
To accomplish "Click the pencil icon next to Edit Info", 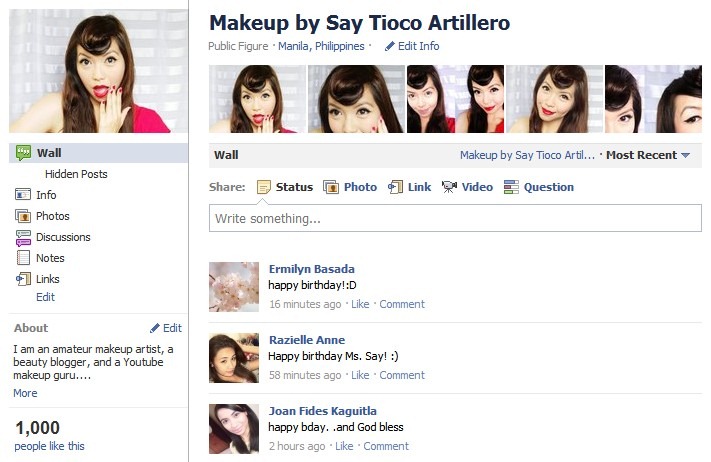I will click(x=390, y=46).
